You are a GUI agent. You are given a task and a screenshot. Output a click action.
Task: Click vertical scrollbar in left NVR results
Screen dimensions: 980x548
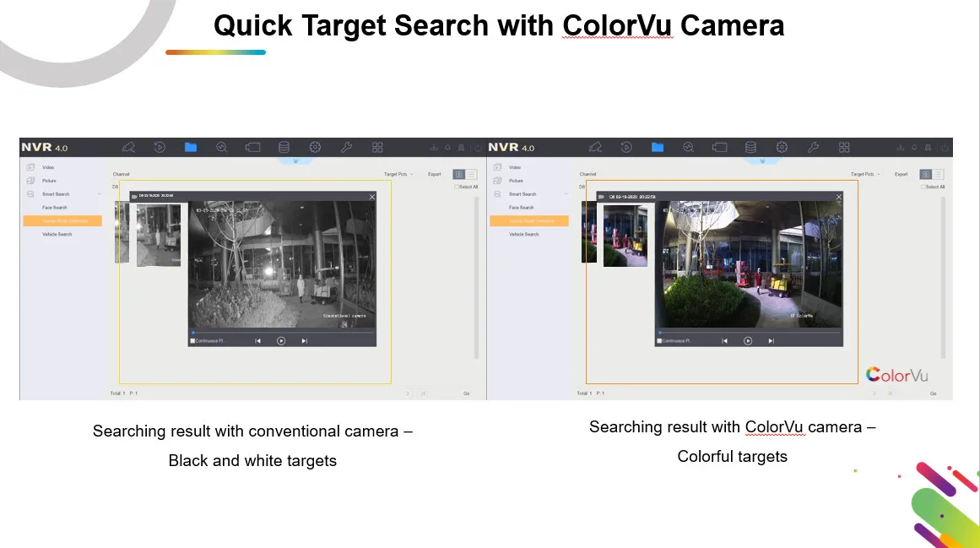pyautogui.click(x=476, y=278)
